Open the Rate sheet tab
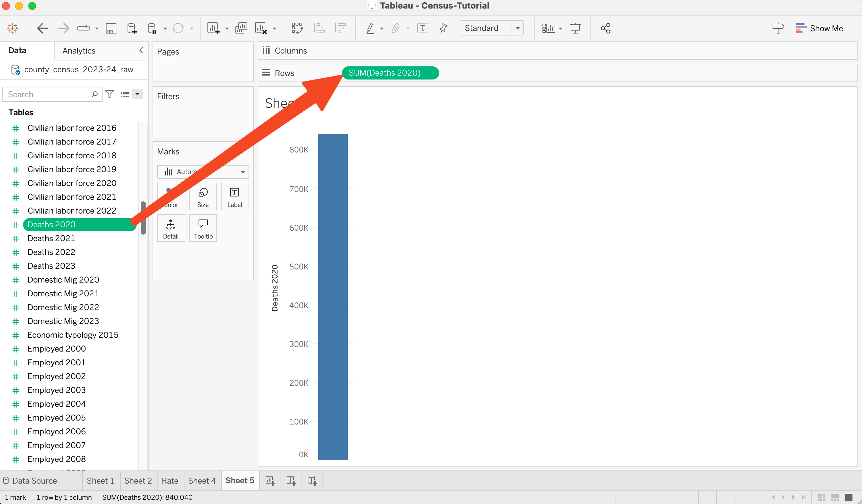Viewport: 862px width, 504px height. [x=170, y=480]
